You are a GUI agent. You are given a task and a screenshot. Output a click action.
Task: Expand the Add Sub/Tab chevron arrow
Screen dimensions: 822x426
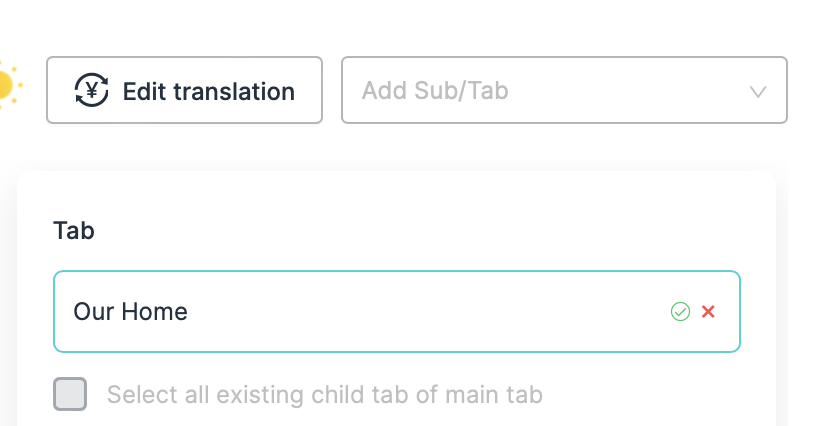coord(758,92)
